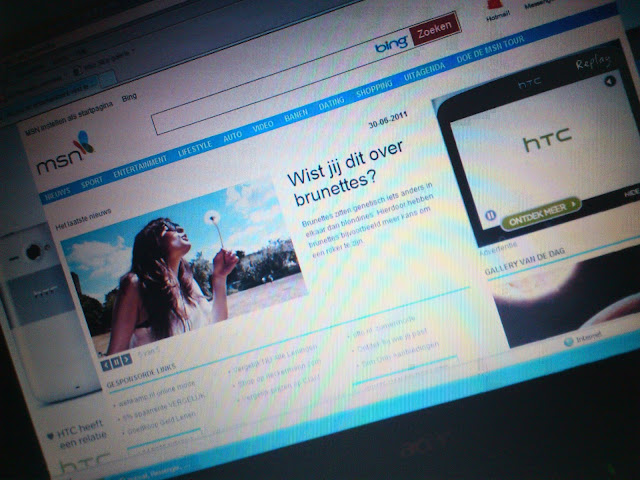The width and height of the screenshot is (640, 480).
Task: Go to next slide in news slideshow
Action: (127, 359)
